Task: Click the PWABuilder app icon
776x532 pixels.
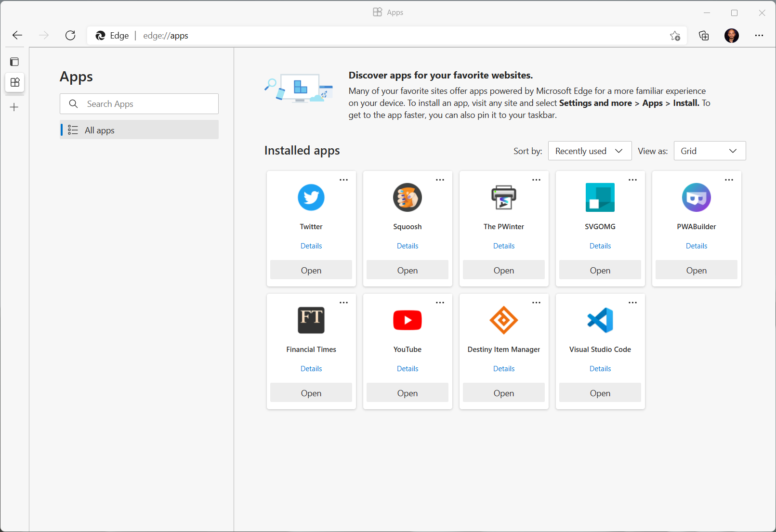Action: tap(696, 197)
